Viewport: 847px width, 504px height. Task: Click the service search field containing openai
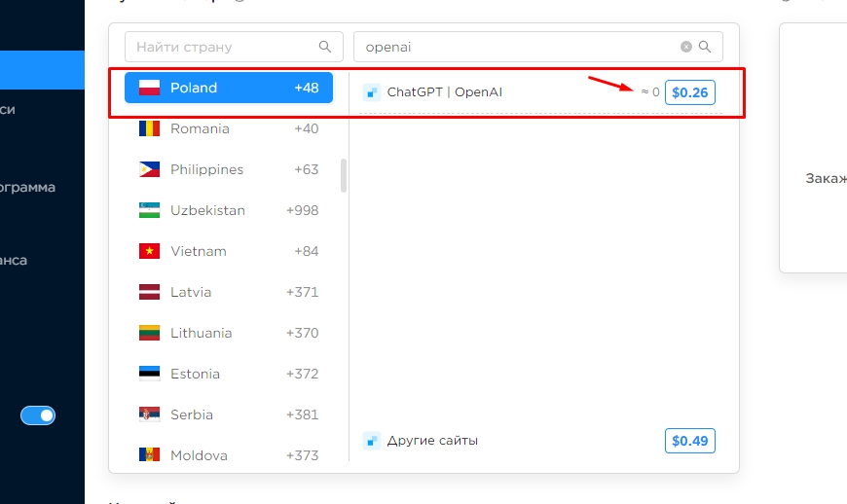tap(538, 47)
